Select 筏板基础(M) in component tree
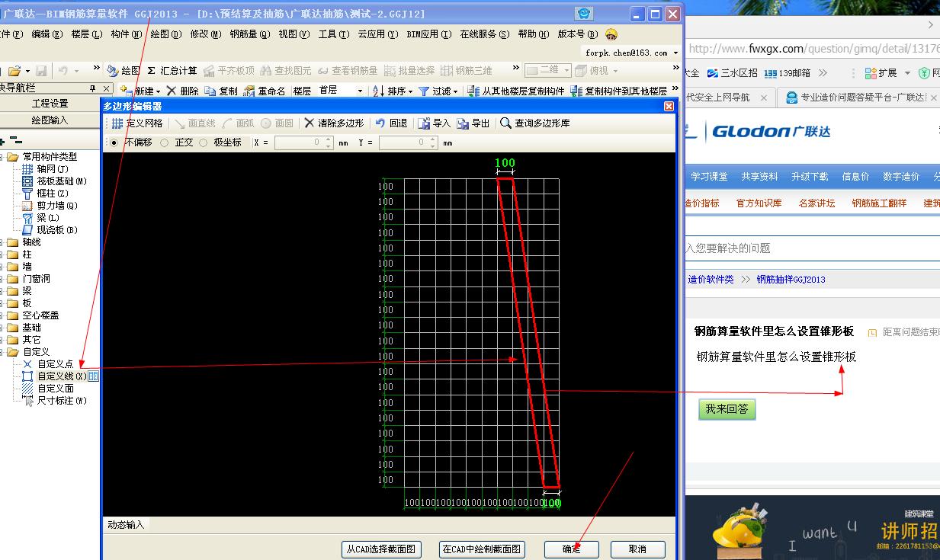The image size is (940, 560). [x=62, y=181]
